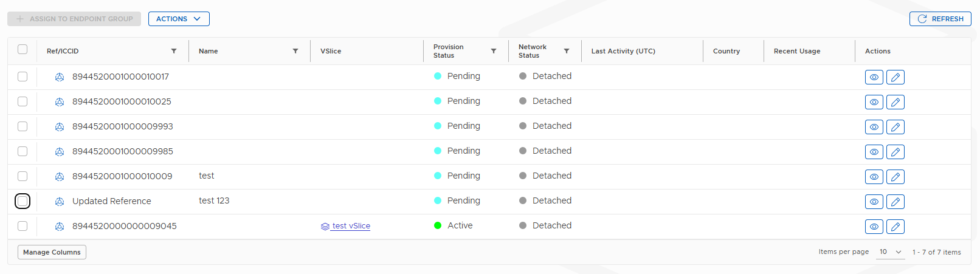View details for endpoint 8944520001000010017
The height and width of the screenshot is (274, 980).
point(874,77)
